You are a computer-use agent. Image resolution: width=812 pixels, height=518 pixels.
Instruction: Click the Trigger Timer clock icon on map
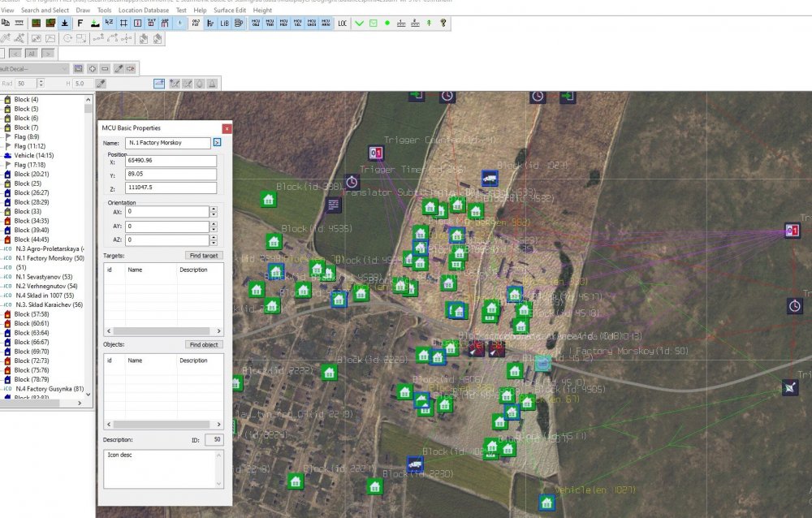coord(352,182)
